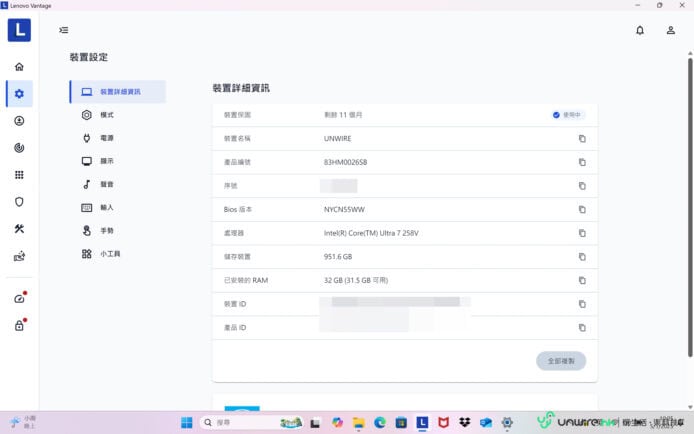Viewport: 694px width, 434px height.
Task: Select 電源 settings tab
Action: click(118, 138)
